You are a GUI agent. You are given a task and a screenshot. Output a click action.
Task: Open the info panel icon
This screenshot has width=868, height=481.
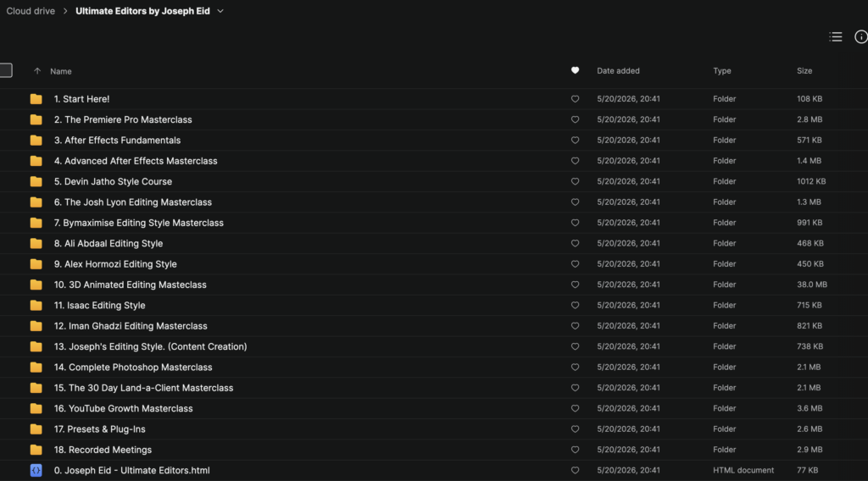point(861,37)
